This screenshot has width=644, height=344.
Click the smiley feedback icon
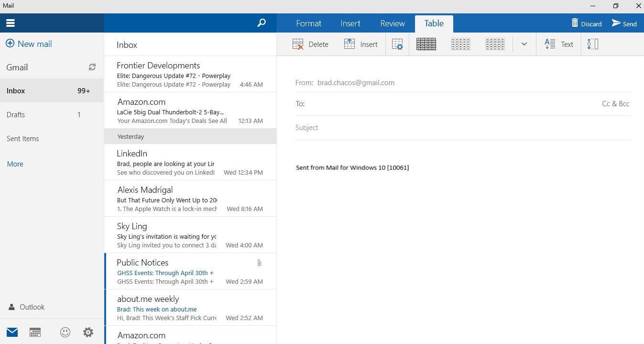point(65,332)
